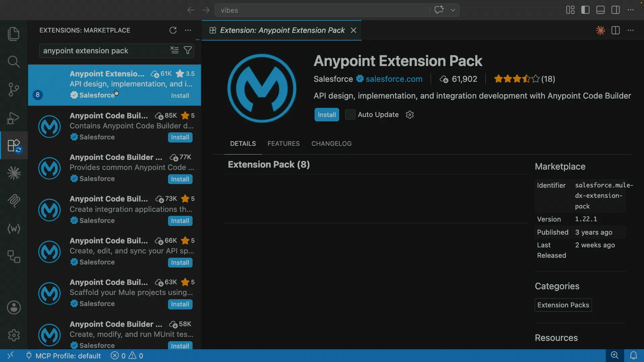Open the Claude starburst view in activity bar
The height and width of the screenshot is (362, 644).
(x=14, y=173)
